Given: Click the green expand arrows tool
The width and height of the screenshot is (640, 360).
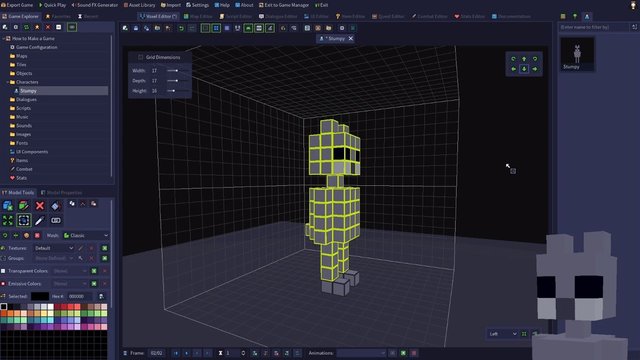Looking at the screenshot, I should point(8,220).
